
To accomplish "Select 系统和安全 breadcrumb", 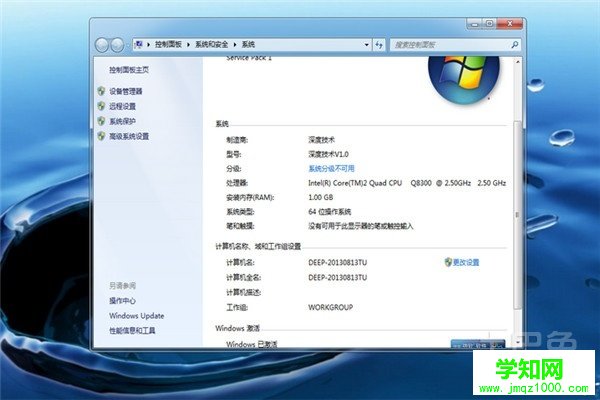I will coord(212,45).
